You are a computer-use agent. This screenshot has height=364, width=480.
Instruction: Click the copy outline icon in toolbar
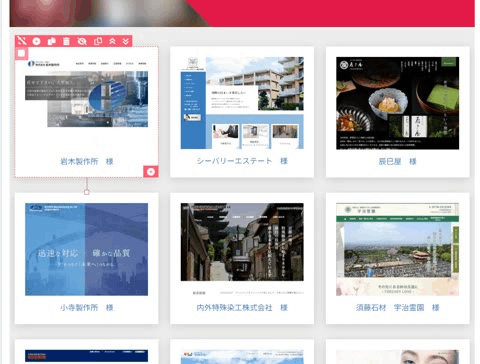pyautogui.click(x=98, y=41)
